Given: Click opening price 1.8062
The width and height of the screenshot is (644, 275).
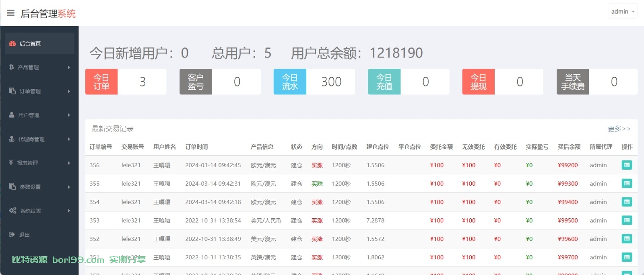Looking at the screenshot, I should (x=376, y=257).
